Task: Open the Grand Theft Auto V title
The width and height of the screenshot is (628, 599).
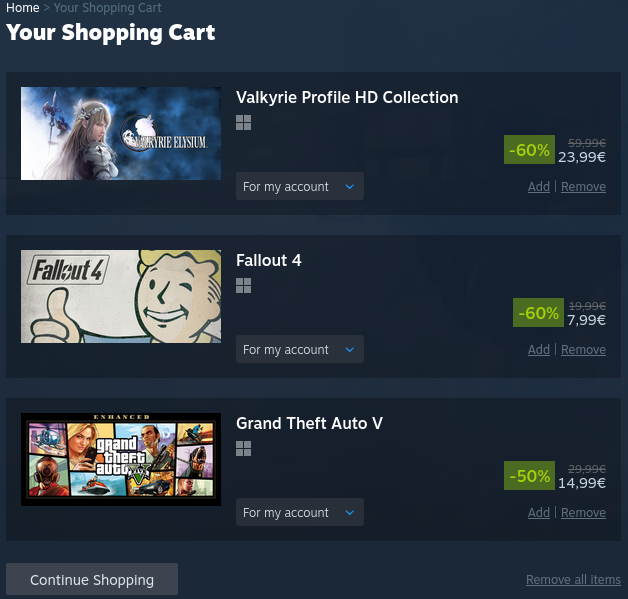Action: point(309,423)
